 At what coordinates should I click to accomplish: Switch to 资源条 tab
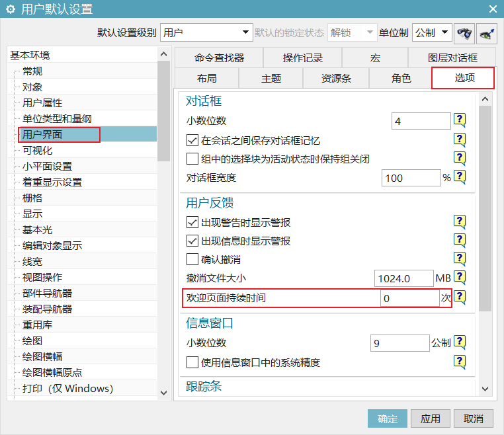(x=336, y=78)
